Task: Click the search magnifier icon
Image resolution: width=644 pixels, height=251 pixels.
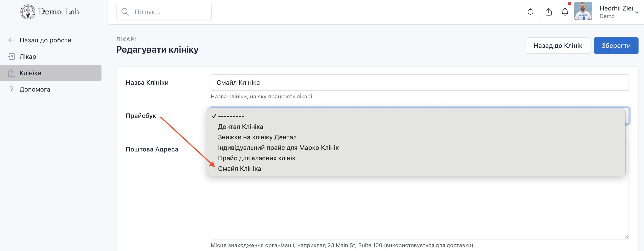Action: 125,12
